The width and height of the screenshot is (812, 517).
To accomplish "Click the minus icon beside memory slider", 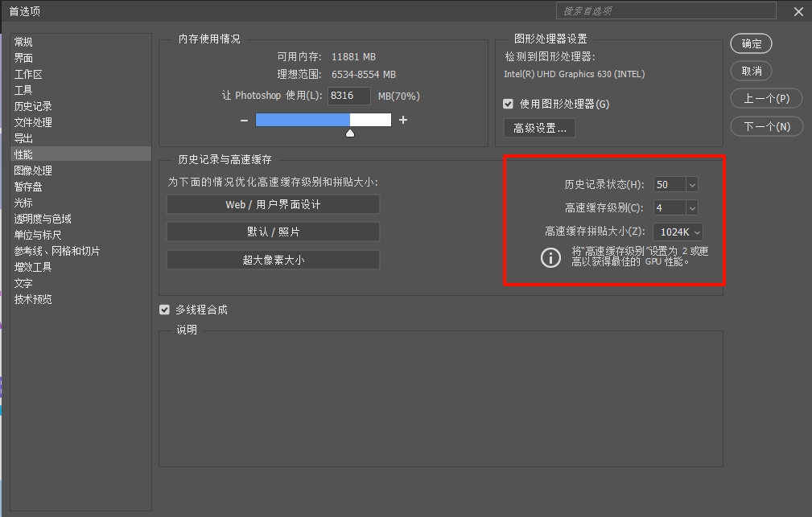I will (x=244, y=120).
